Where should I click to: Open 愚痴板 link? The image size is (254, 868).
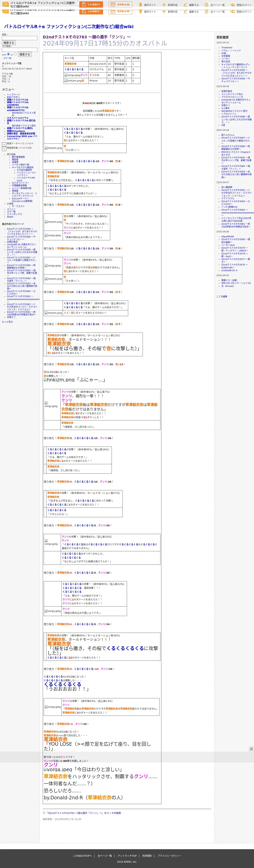[15, 191]
